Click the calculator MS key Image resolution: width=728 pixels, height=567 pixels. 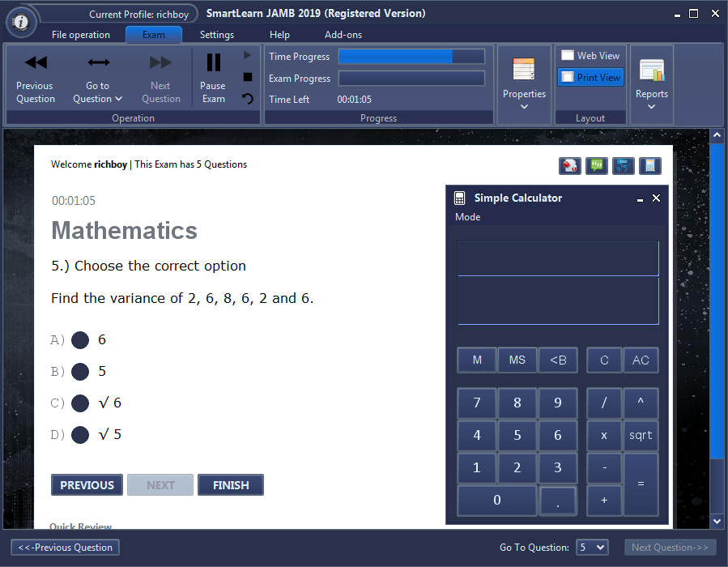(x=517, y=360)
